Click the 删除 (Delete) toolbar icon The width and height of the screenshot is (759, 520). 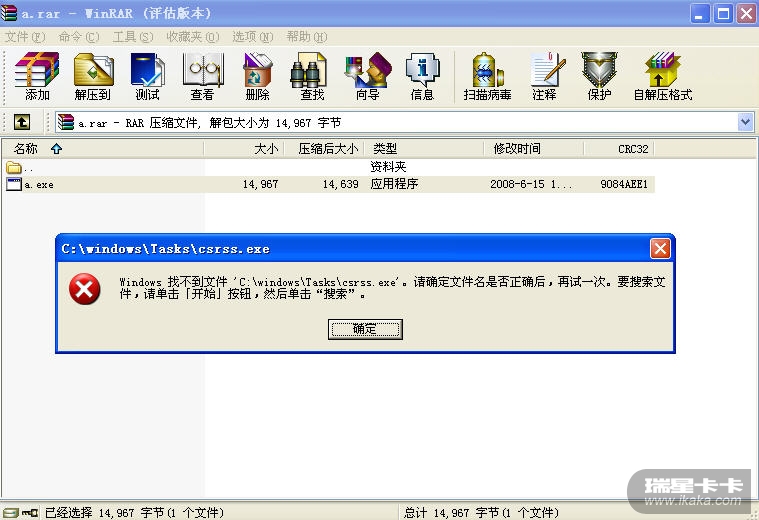[x=258, y=76]
